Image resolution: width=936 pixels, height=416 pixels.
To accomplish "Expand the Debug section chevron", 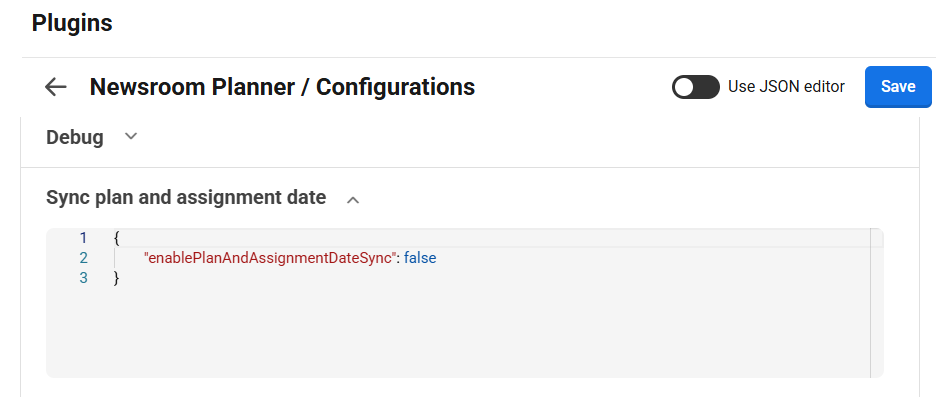I will (131, 137).
